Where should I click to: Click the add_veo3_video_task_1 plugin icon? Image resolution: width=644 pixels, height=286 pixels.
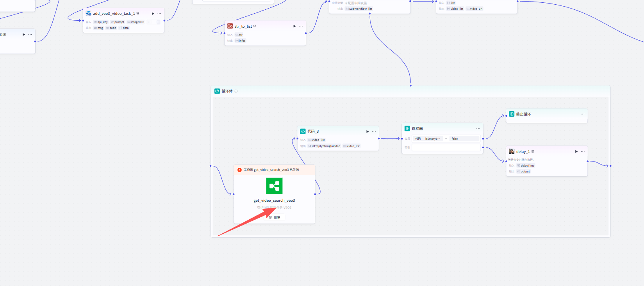(89, 14)
